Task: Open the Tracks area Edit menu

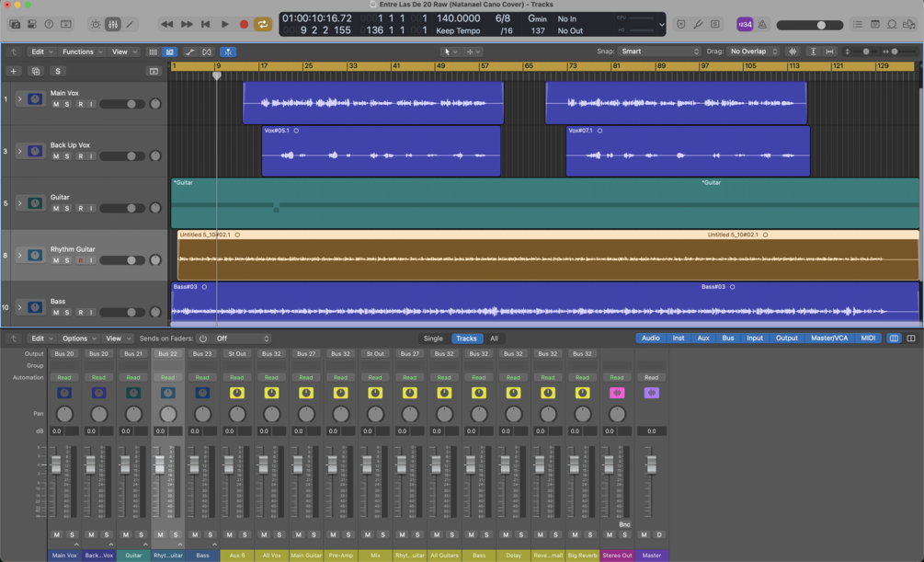Action: click(x=41, y=52)
